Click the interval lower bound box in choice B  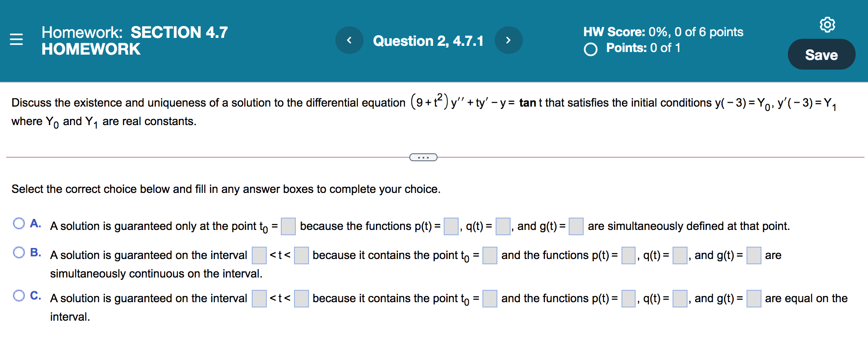(x=259, y=255)
